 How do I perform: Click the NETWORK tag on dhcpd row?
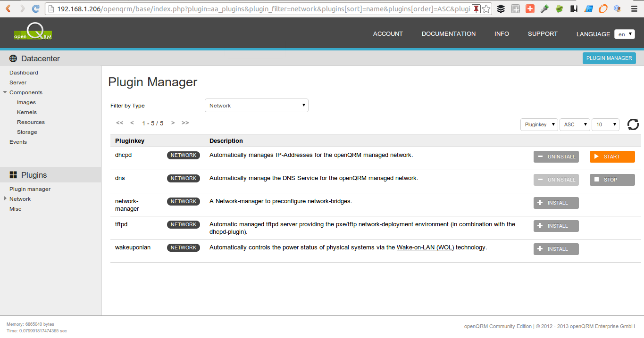184,156
